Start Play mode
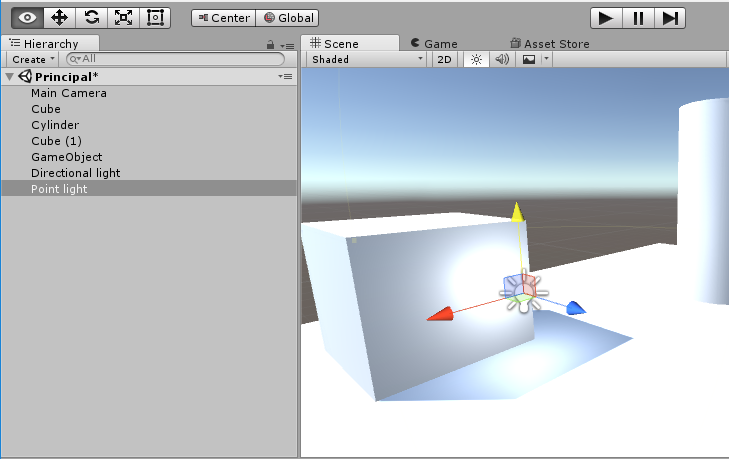Screen dimensions: 729x459 click(x=606, y=18)
